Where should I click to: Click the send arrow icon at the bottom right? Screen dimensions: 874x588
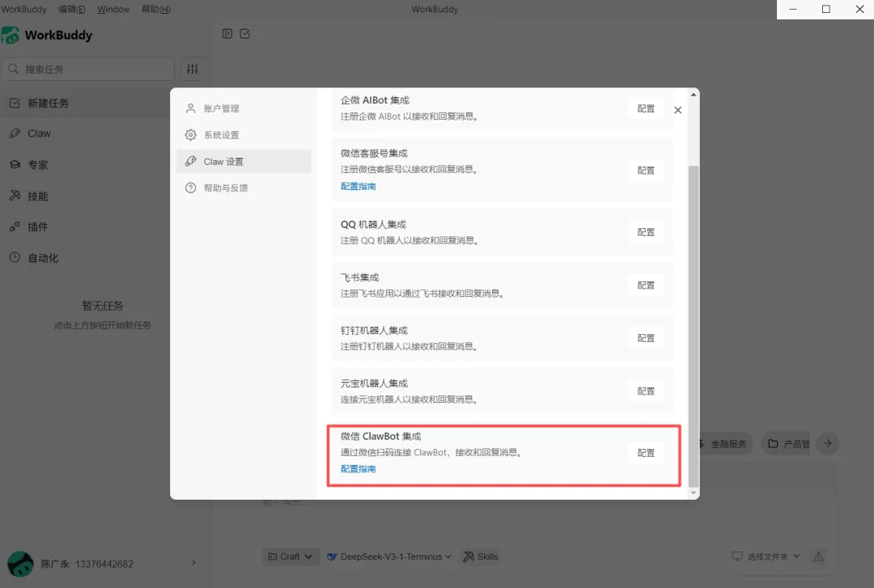(818, 556)
